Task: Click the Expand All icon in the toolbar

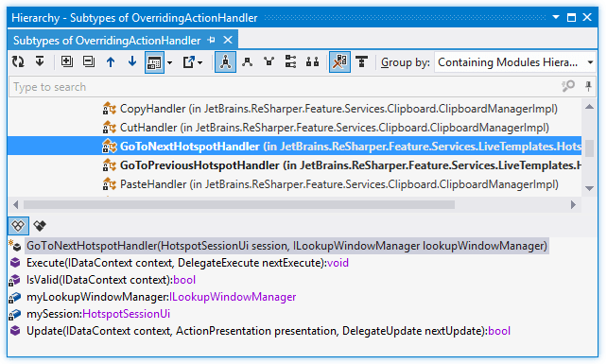Action: point(67,61)
